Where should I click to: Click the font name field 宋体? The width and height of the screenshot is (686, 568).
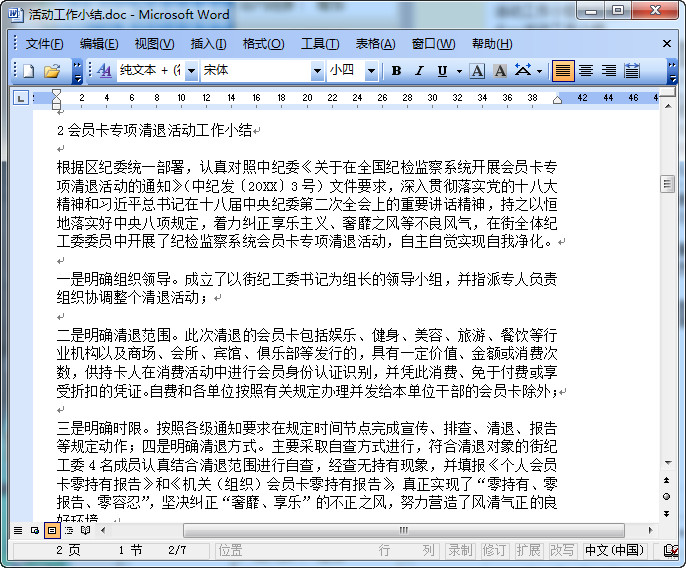(256, 70)
